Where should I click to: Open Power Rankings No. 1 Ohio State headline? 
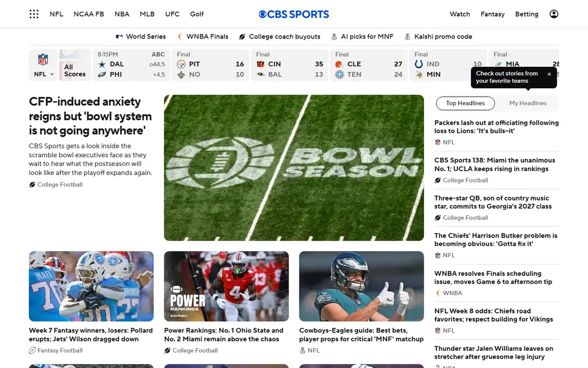[x=223, y=335]
